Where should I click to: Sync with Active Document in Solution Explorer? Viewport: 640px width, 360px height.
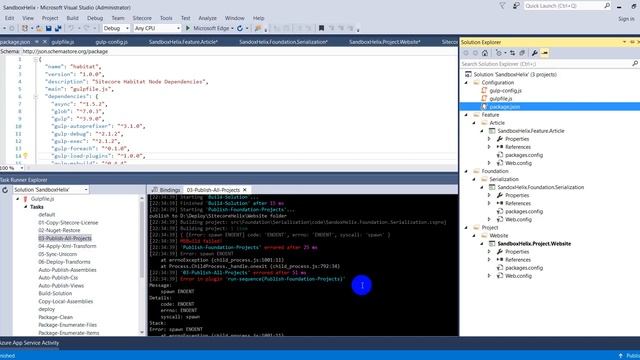pos(512,53)
